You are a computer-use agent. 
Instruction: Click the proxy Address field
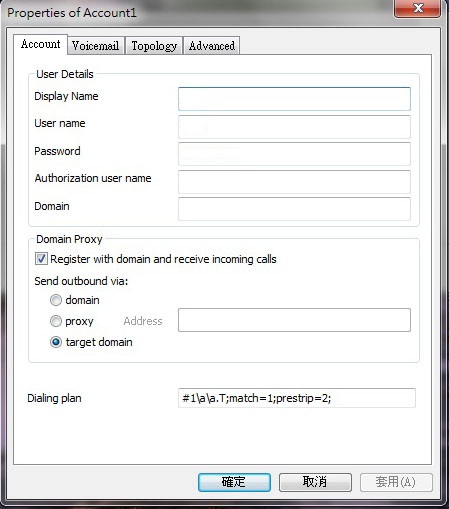pyautogui.click(x=294, y=320)
